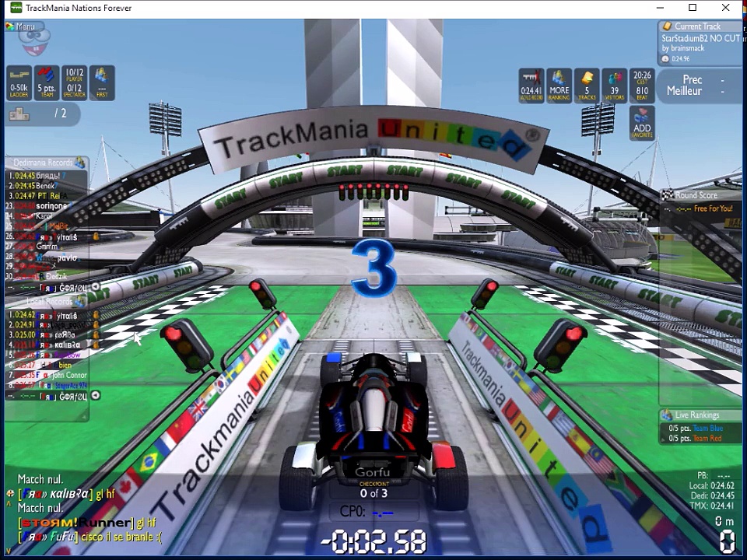The height and width of the screenshot is (560, 747).
Task: Click the Round Score panel header
Action: coord(701,194)
